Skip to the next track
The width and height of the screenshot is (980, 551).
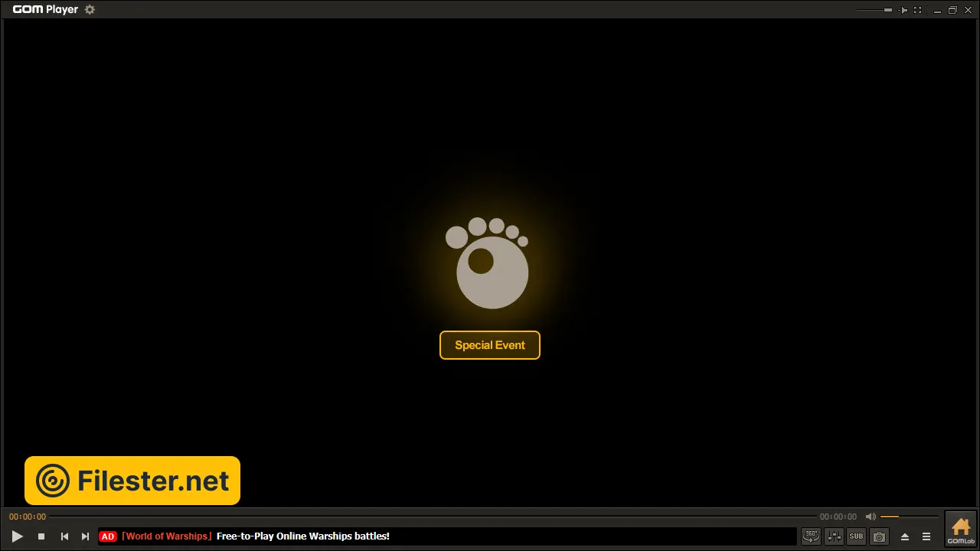click(x=85, y=536)
